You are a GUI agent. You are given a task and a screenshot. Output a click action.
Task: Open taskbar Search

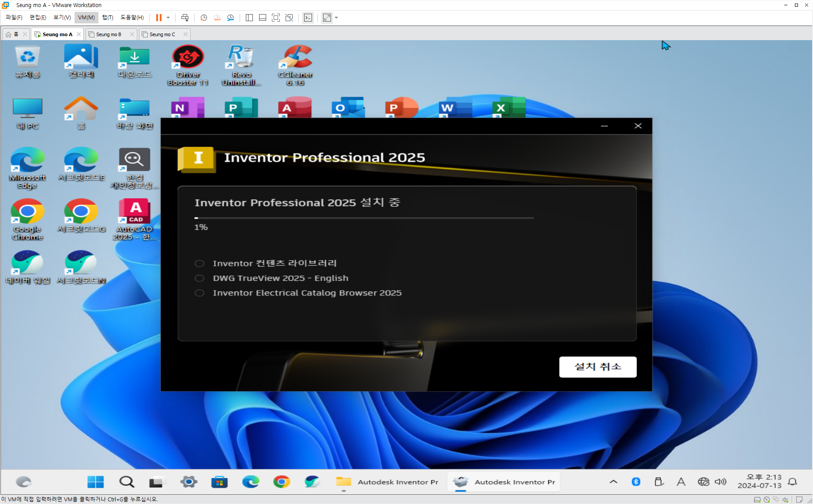[127, 482]
